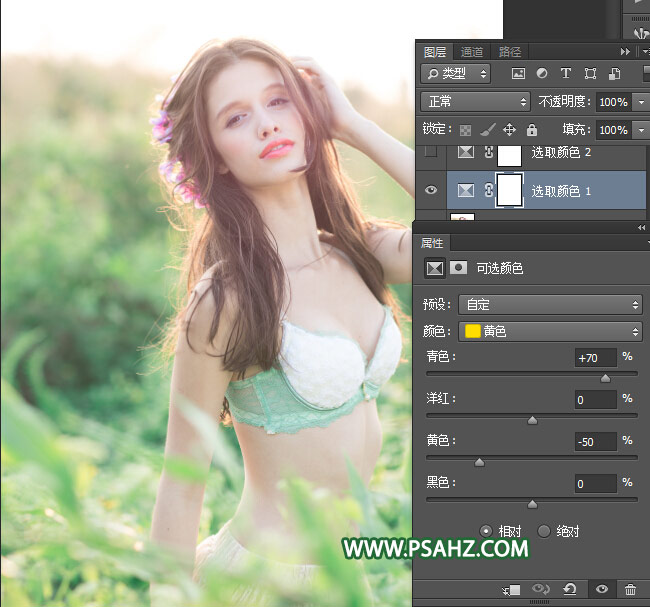The image size is (650, 607).
Task: Open the 正常 blend mode dropdown
Action: [476, 102]
